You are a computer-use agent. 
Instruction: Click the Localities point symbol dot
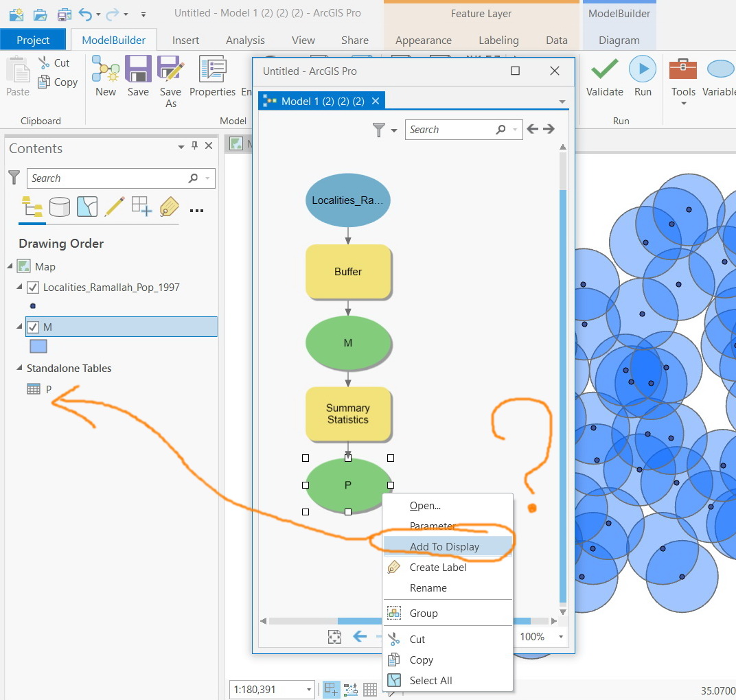tap(33, 306)
